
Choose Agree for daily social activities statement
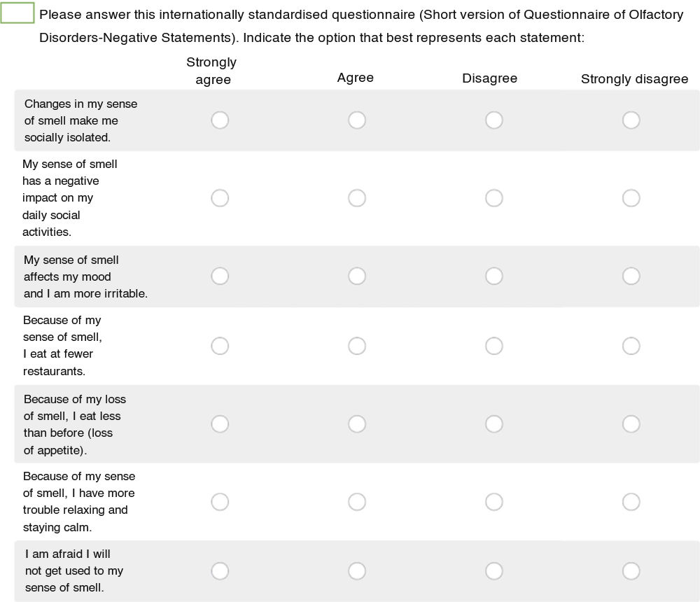tap(357, 198)
